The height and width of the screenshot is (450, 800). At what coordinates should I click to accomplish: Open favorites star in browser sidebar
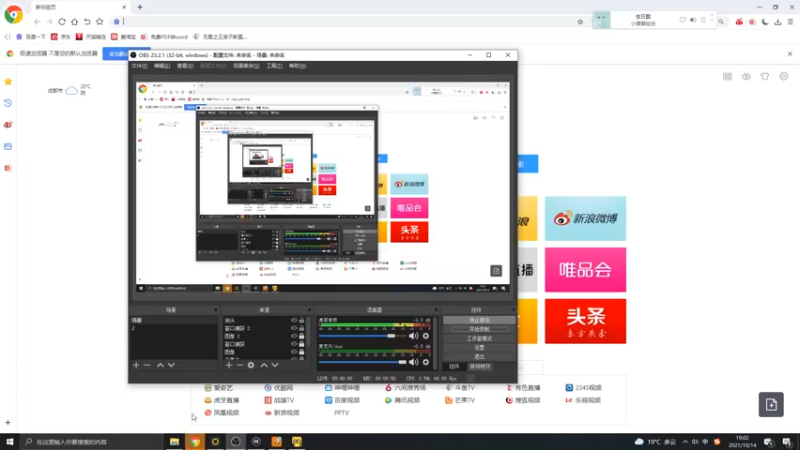click(8, 82)
